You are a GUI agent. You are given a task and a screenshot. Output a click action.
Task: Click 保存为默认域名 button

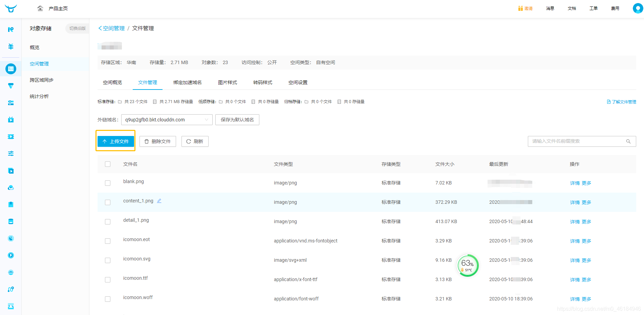pyautogui.click(x=237, y=120)
